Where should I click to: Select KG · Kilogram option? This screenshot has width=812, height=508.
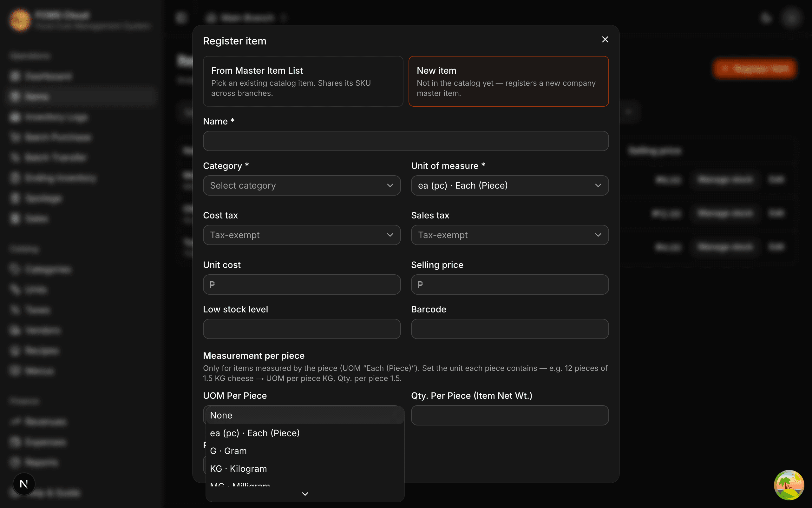point(305,469)
